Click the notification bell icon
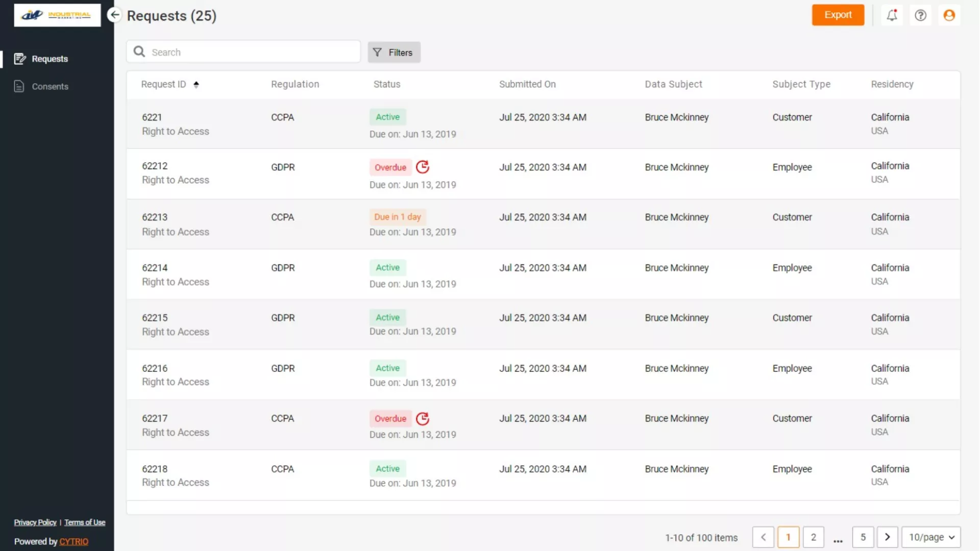This screenshot has width=980, height=551. coord(892,15)
